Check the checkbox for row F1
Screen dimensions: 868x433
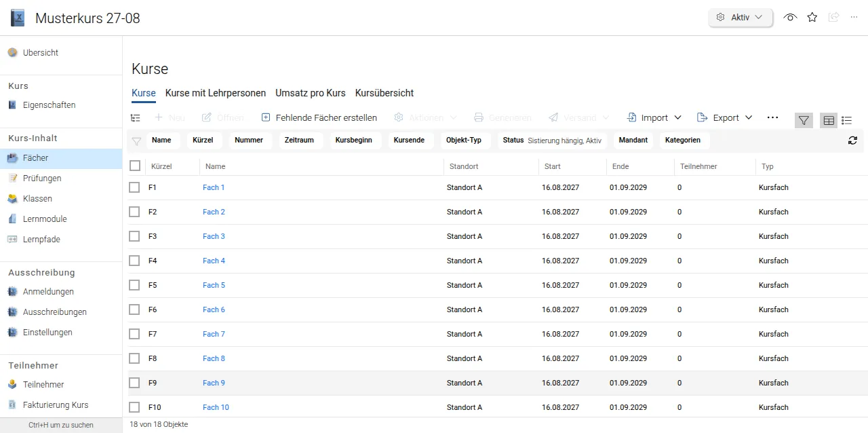click(x=134, y=187)
